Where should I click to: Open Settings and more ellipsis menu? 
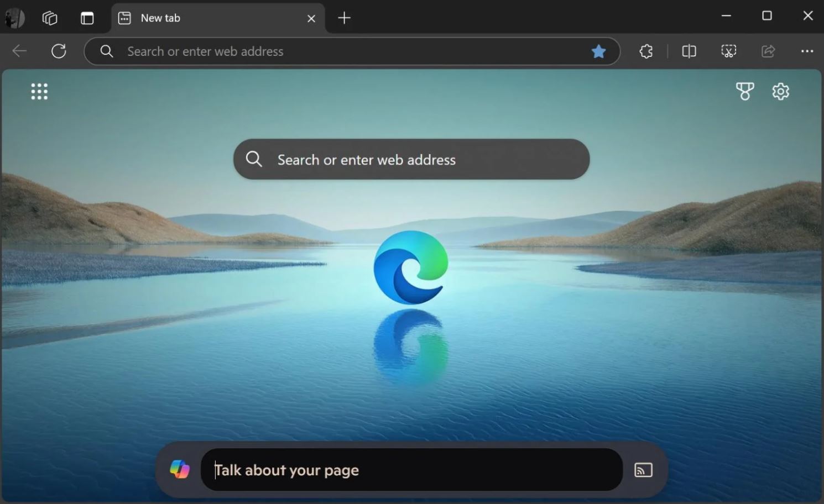[807, 51]
